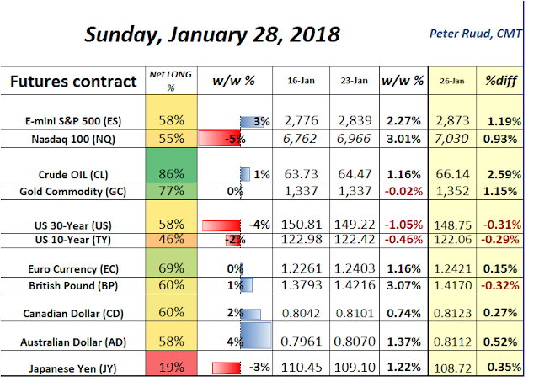Select the Sunday, January 28, 2018 title
This screenshot has height=392, width=539.
[x=212, y=34]
